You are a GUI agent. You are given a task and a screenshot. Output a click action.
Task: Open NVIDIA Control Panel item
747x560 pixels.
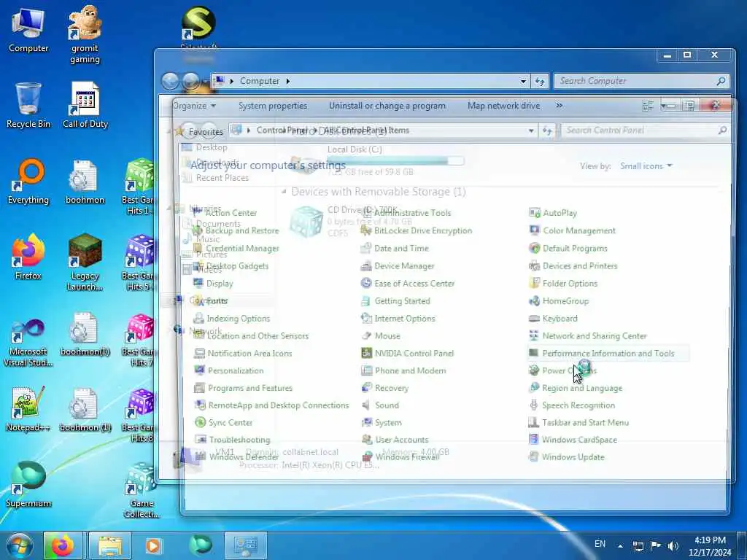(407, 353)
